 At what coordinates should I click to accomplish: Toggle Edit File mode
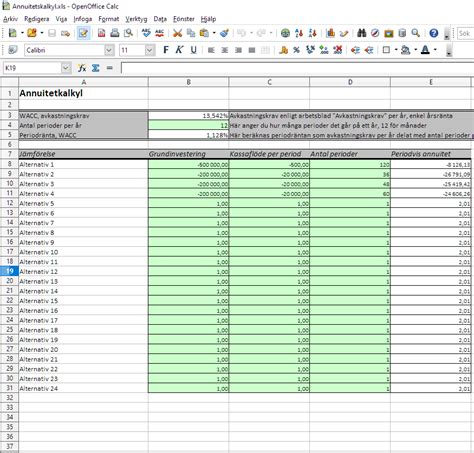click(83, 33)
